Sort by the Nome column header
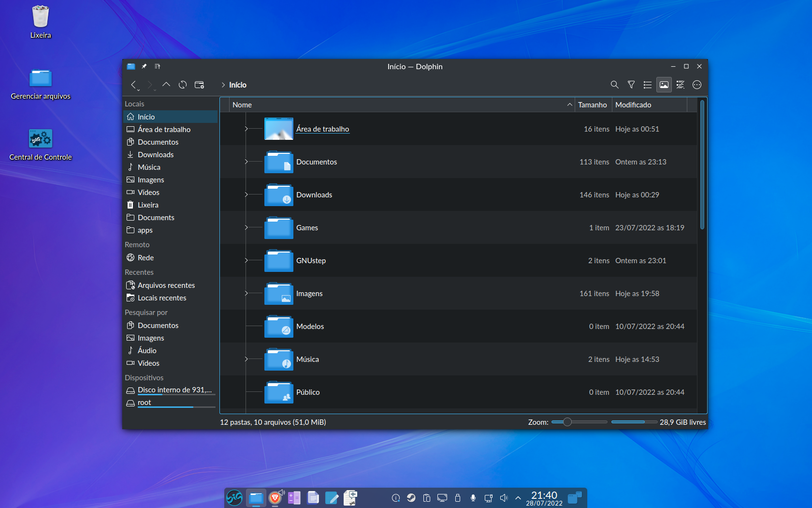The height and width of the screenshot is (508, 812). click(401, 105)
